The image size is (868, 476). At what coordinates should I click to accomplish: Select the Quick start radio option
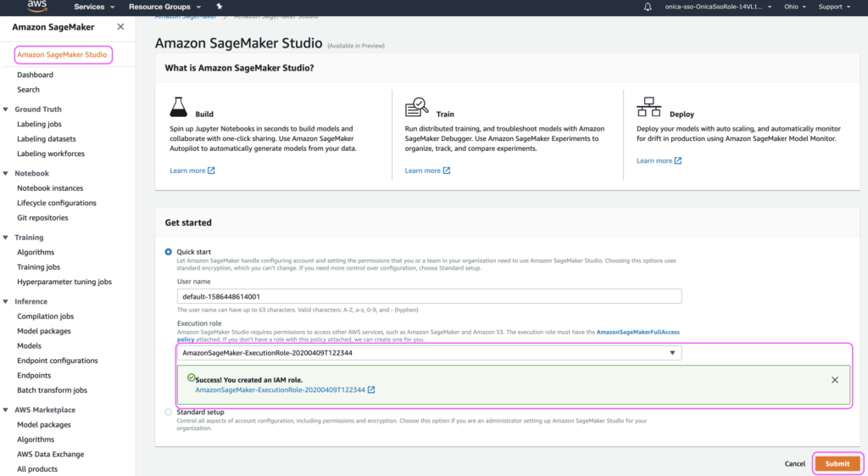(169, 252)
